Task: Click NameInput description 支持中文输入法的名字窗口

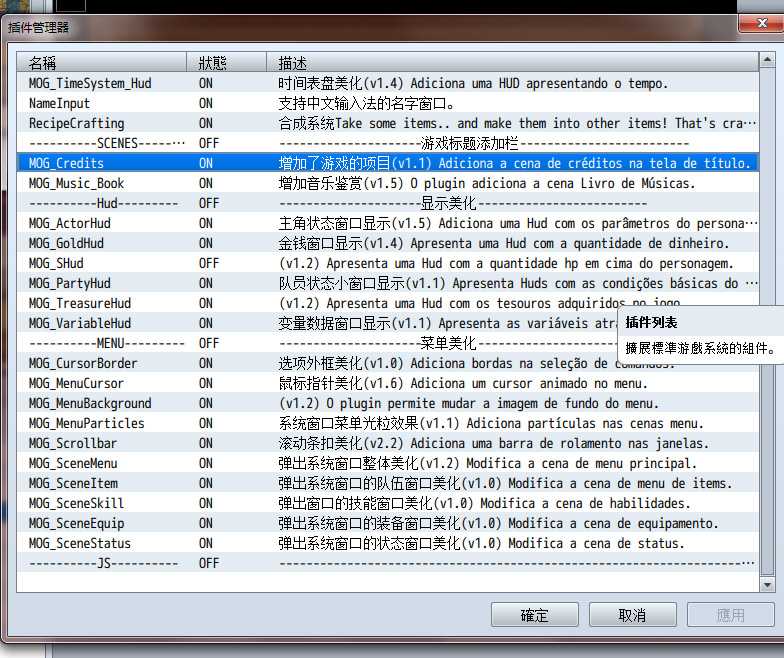Action: pos(366,103)
